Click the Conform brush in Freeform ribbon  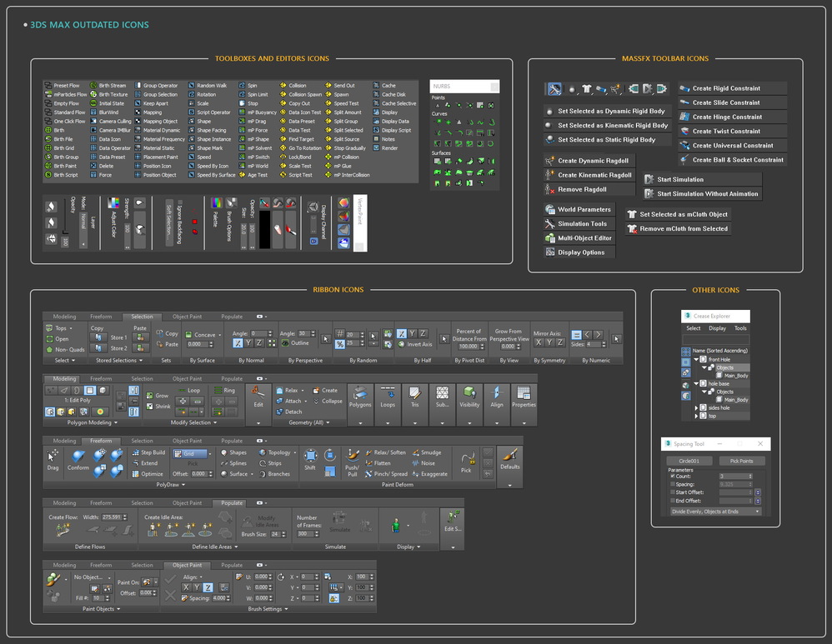78,460
